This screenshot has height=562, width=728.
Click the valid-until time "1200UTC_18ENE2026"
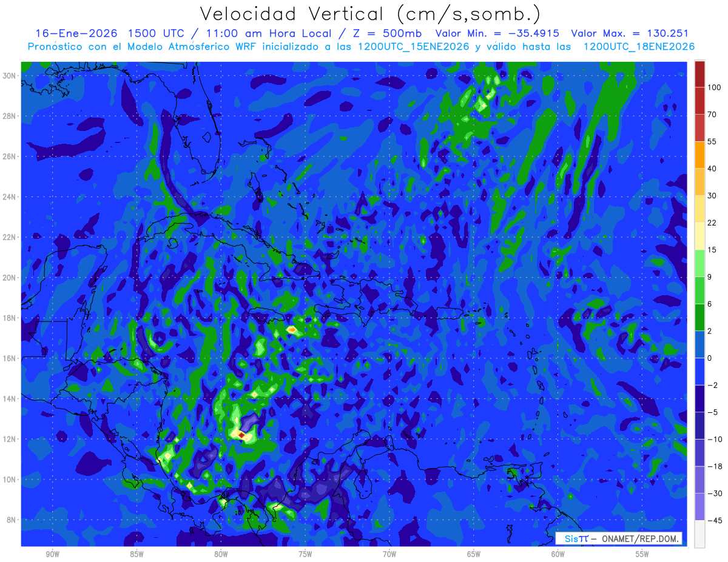tap(639, 47)
